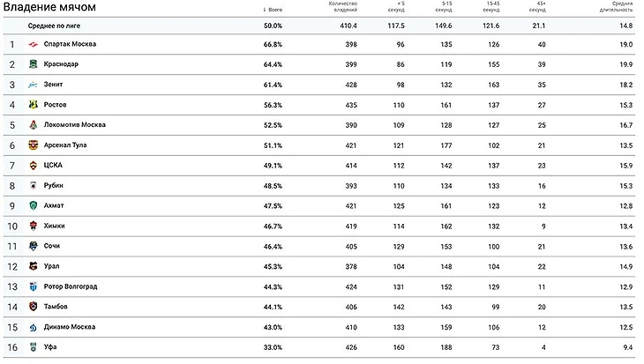Click the Арсенал Тула crest icon
The width and height of the screenshot is (644, 364).
pos(33,145)
